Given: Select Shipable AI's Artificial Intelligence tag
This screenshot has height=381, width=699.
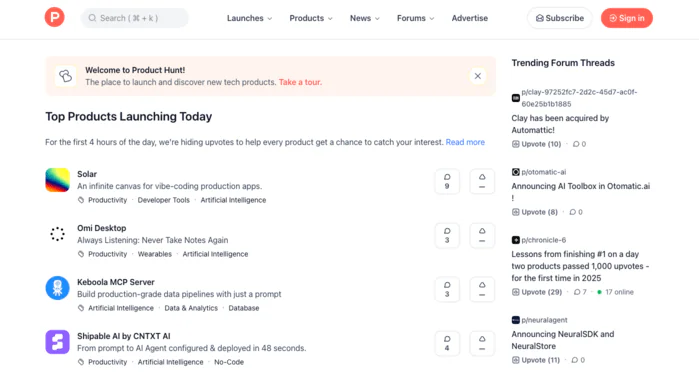Looking at the screenshot, I should (x=170, y=362).
